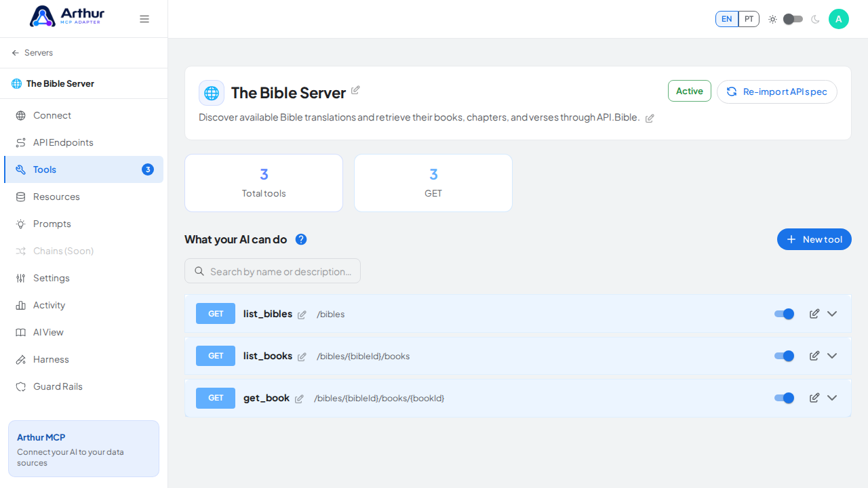Click the Total tools stat card
868x488 pixels.
click(264, 183)
